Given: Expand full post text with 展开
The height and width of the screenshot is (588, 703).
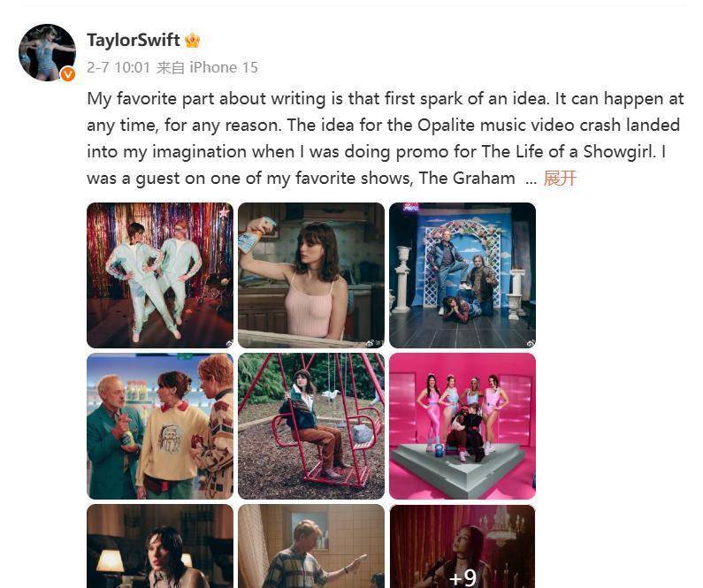Looking at the screenshot, I should point(560,179).
